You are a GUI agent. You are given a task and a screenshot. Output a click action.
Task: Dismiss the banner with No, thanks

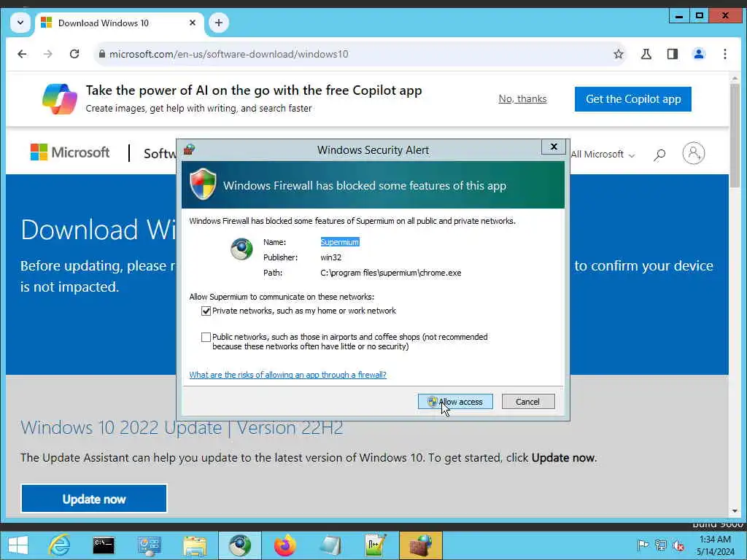pyautogui.click(x=522, y=99)
